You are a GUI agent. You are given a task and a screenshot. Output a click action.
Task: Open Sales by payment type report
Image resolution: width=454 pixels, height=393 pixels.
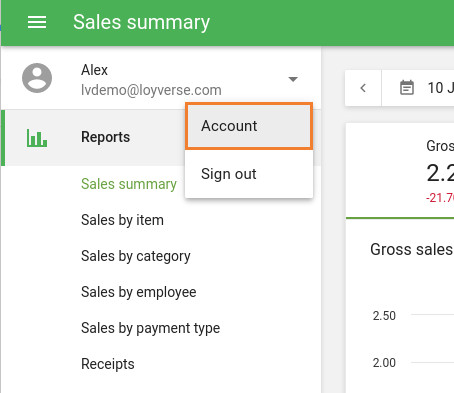[x=150, y=328]
